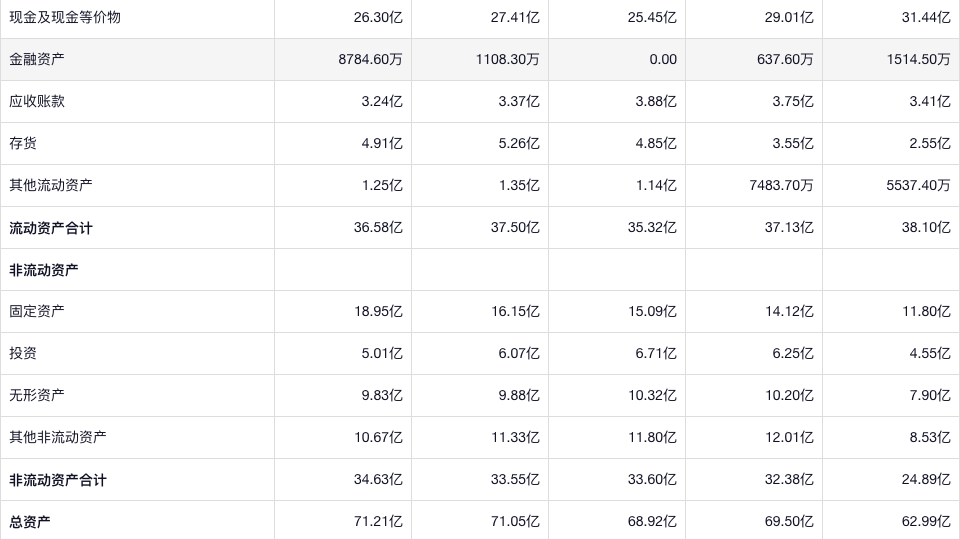
Task: Select the 固定资产 row label
Action: [x=37, y=311]
